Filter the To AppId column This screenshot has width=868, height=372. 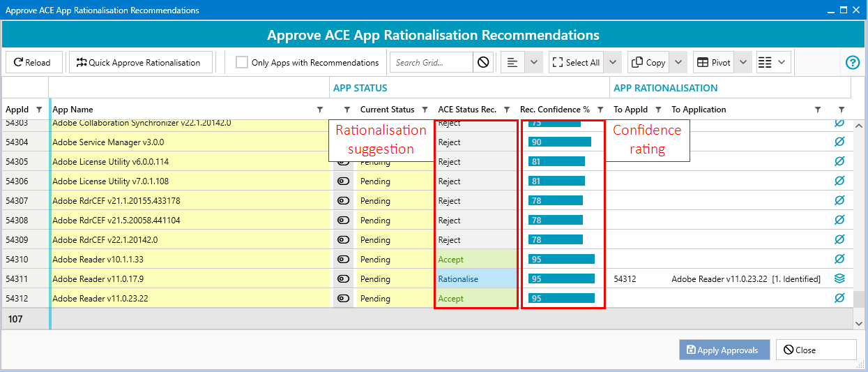[658, 110]
